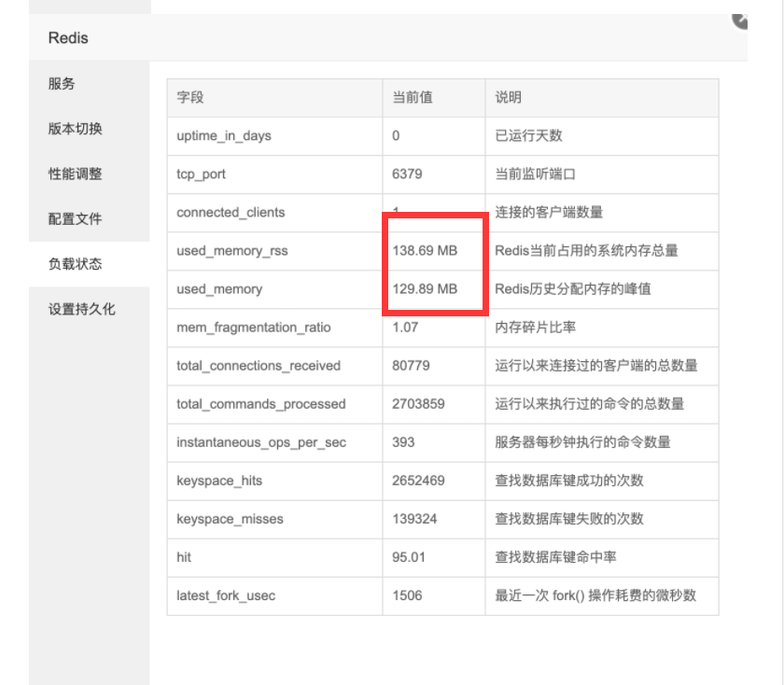The width and height of the screenshot is (784, 685).
Task: Select the uptime_in_days field name
Action: 224,135
